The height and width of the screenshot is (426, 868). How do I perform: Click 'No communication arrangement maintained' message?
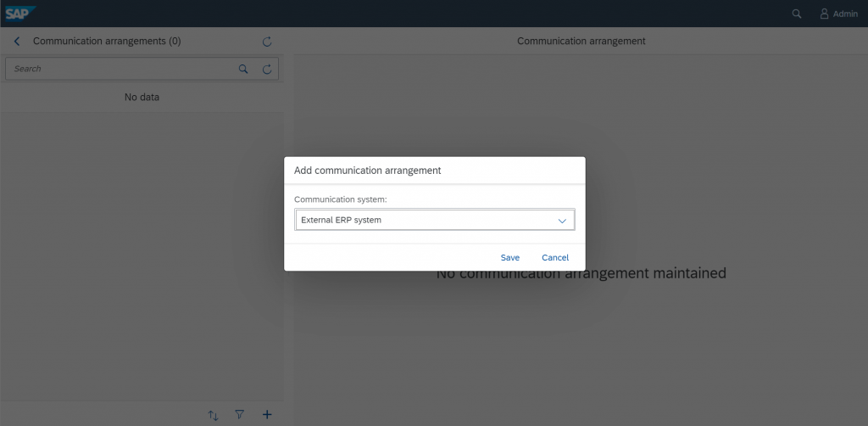pos(581,273)
